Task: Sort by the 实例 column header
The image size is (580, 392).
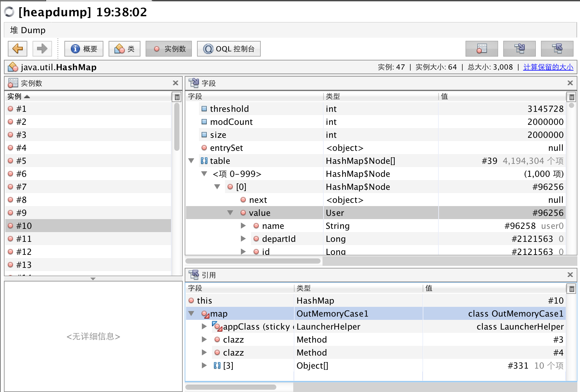Action: 88,97
